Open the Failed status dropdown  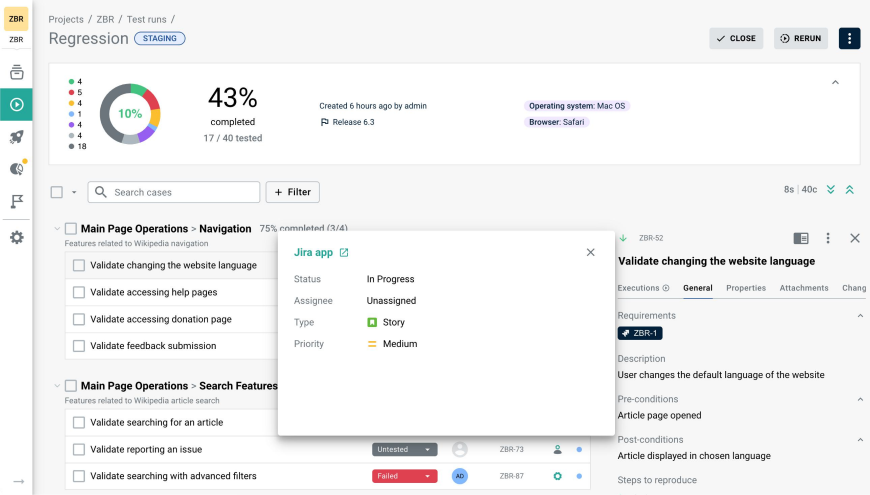(x=404, y=476)
